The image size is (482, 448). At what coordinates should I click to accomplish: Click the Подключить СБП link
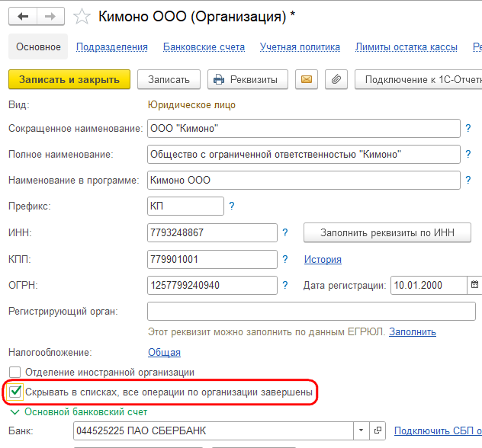click(438, 430)
